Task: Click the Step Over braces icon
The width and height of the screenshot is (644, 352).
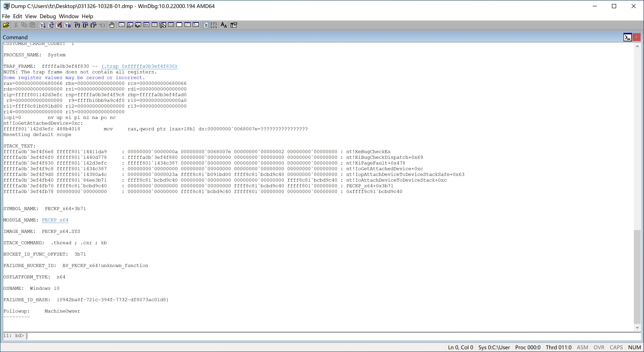Action: point(85,25)
